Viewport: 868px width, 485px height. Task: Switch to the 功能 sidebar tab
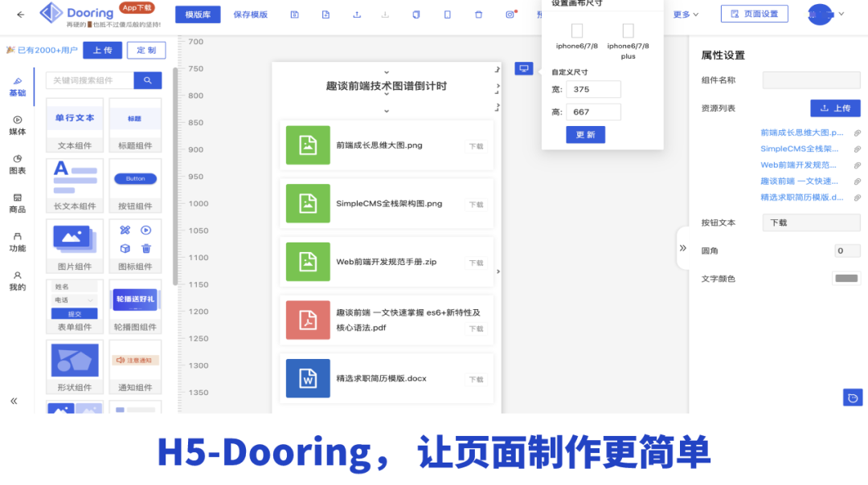[x=17, y=243]
